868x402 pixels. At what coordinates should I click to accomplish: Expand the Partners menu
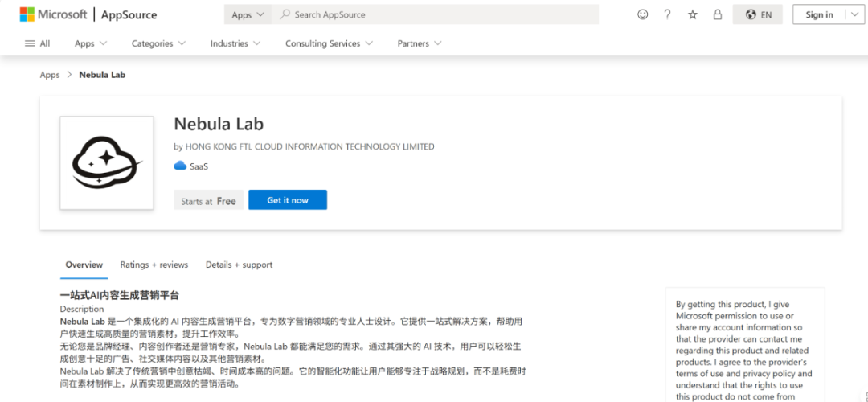[419, 43]
